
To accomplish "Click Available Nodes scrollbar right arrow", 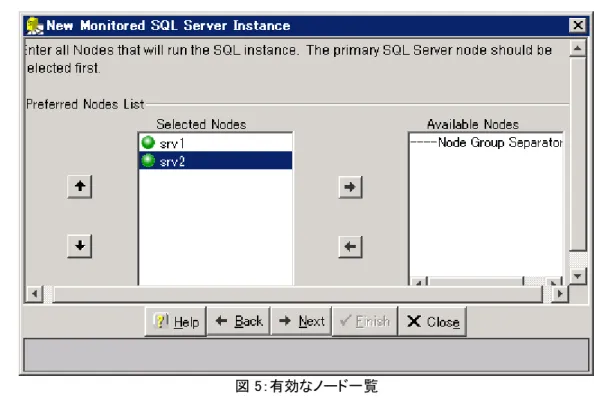I will click(554, 281).
